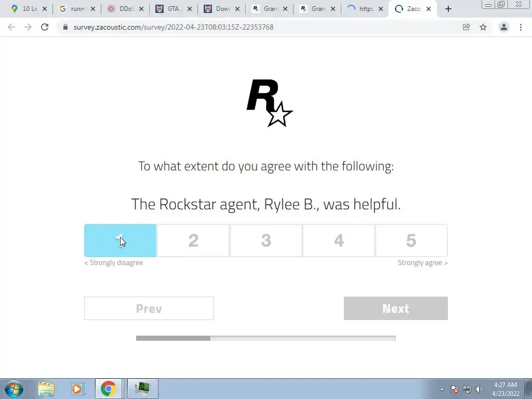Close the 10 La tab
This screenshot has width=532, height=399.
coord(45,9)
